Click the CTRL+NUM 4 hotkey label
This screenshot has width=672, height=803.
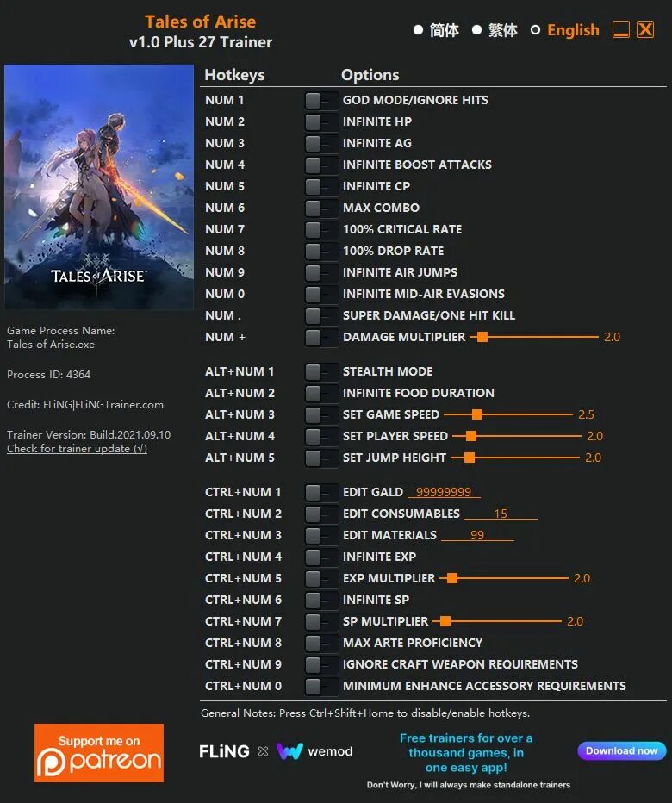click(243, 557)
